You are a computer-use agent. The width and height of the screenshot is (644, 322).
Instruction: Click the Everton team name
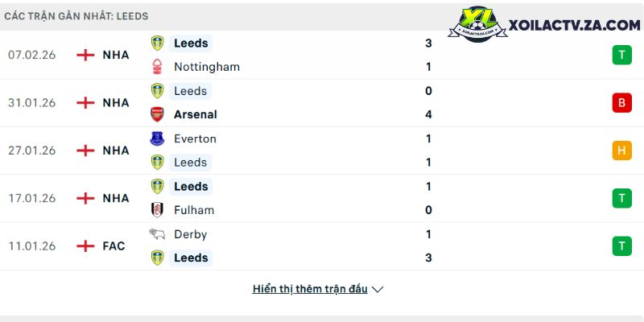click(195, 138)
